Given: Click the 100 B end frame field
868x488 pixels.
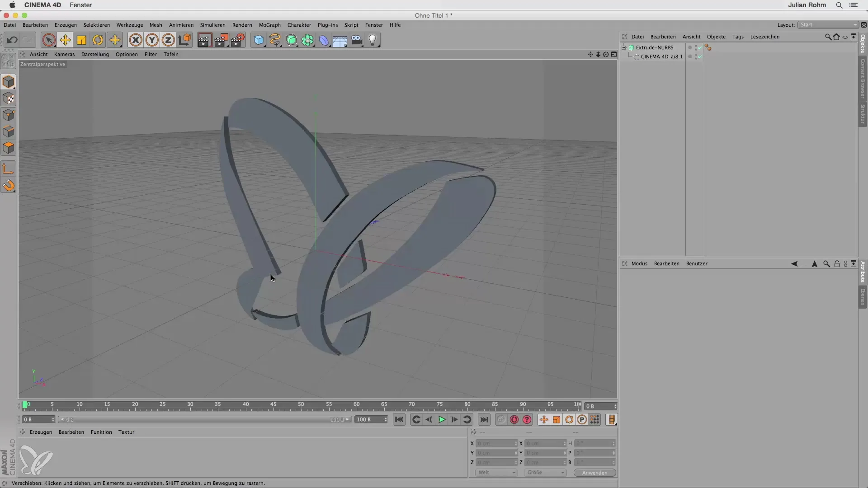Looking at the screenshot, I should pos(371,420).
